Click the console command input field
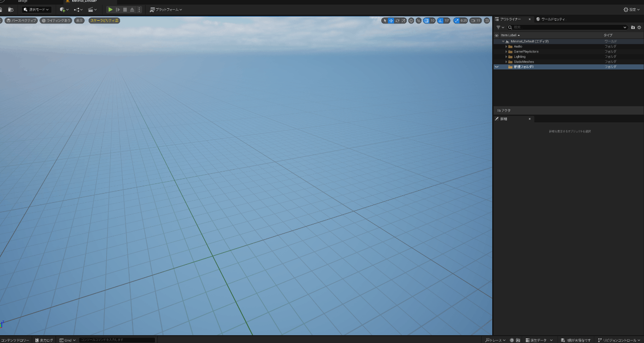The height and width of the screenshot is (343, 644). click(117, 340)
